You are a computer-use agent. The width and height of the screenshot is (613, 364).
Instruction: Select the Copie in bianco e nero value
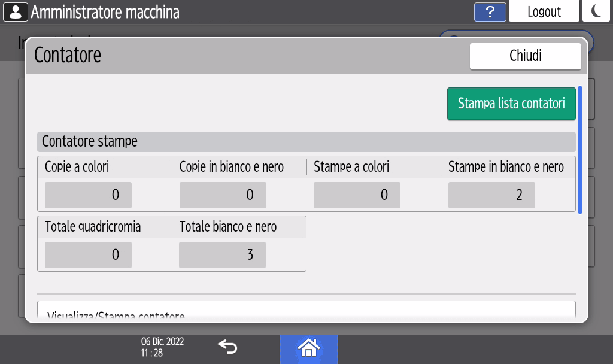click(223, 195)
